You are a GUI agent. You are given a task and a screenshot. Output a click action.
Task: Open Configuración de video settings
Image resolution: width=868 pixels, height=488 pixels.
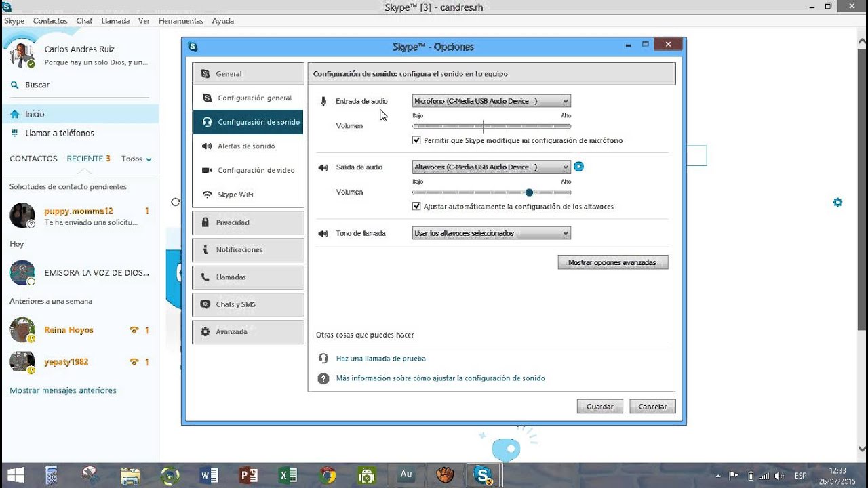pos(248,170)
